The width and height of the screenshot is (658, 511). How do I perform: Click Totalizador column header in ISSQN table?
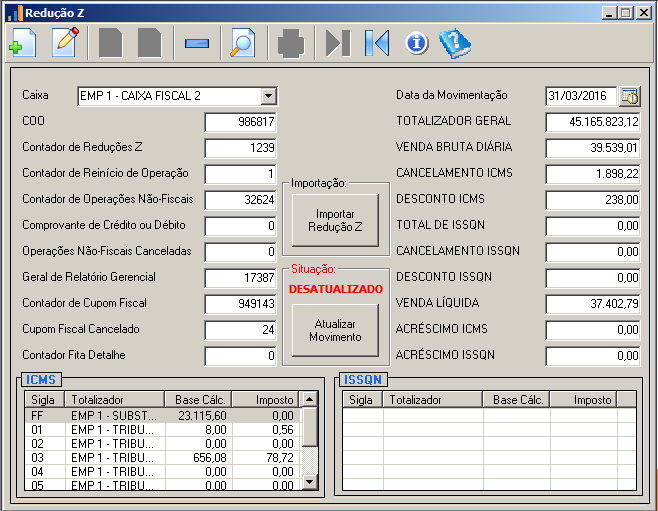click(433, 400)
